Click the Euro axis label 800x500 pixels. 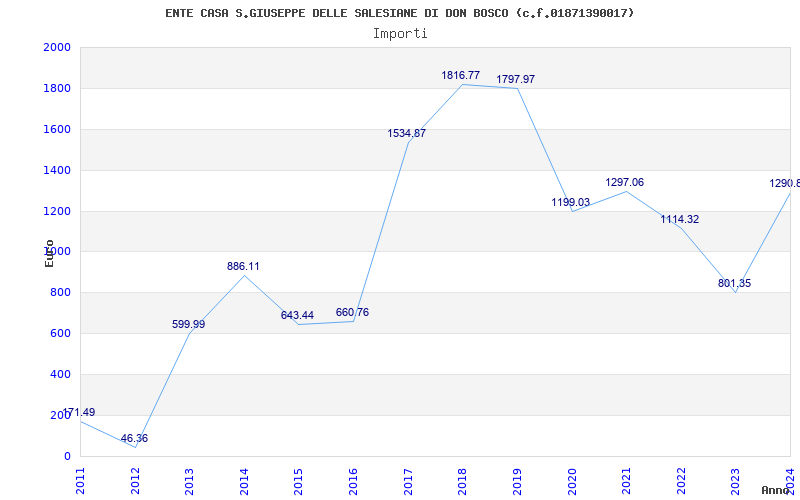point(49,253)
